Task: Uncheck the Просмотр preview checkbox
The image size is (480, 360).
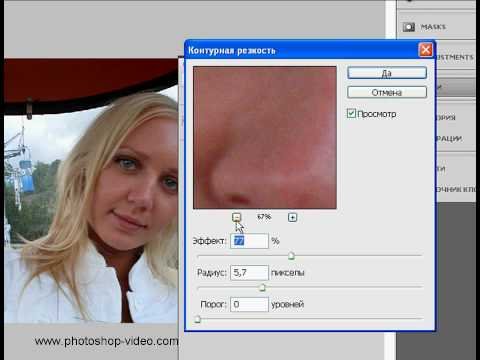Action: [351, 114]
